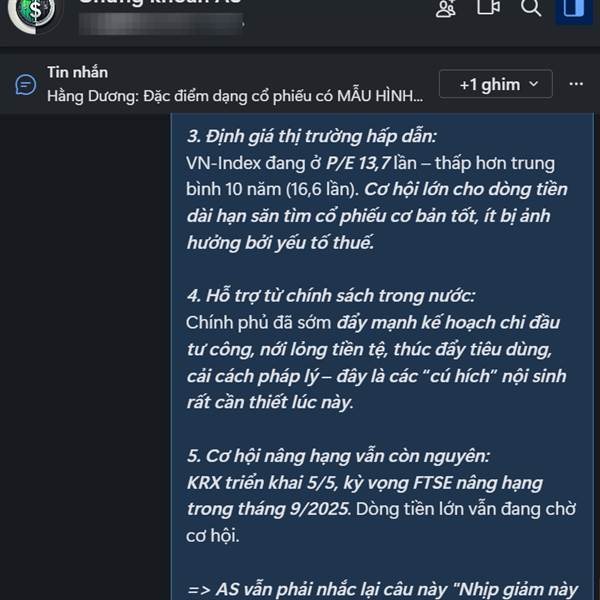Add a member to the group
The image size is (600, 600).
pyautogui.click(x=446, y=8)
